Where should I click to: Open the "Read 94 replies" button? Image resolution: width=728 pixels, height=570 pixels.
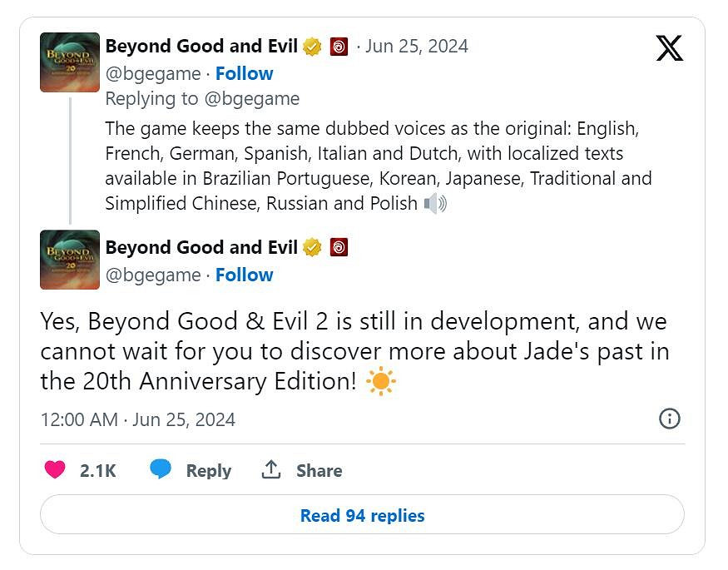363,516
